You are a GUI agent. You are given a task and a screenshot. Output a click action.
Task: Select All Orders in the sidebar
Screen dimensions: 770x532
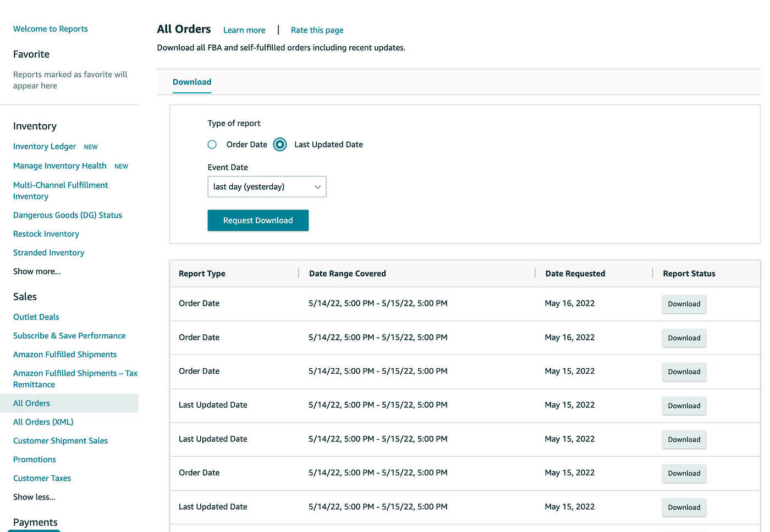coord(31,403)
